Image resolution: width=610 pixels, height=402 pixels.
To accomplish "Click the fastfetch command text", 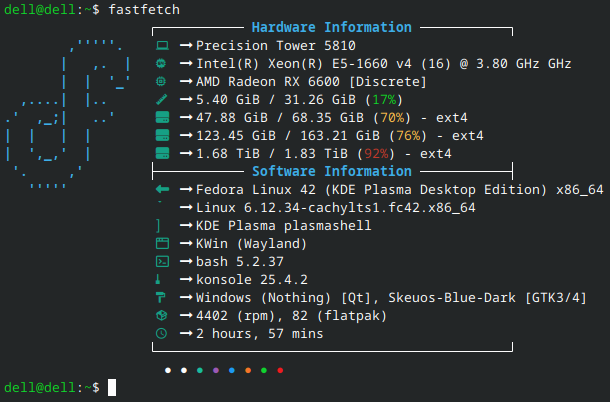I will pyautogui.click(x=144, y=9).
